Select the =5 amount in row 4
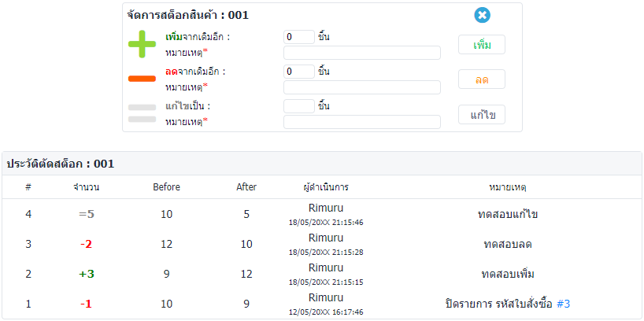The image size is (644, 321). click(87, 214)
